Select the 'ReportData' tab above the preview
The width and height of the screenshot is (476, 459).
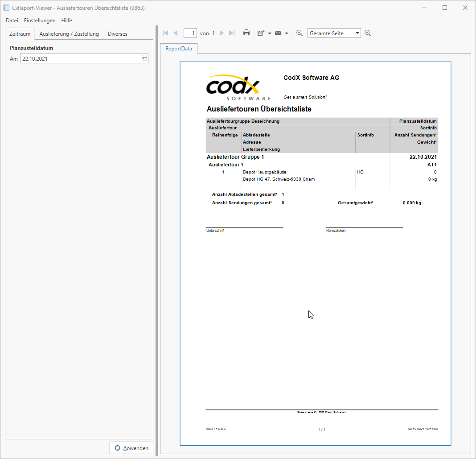[x=179, y=48]
